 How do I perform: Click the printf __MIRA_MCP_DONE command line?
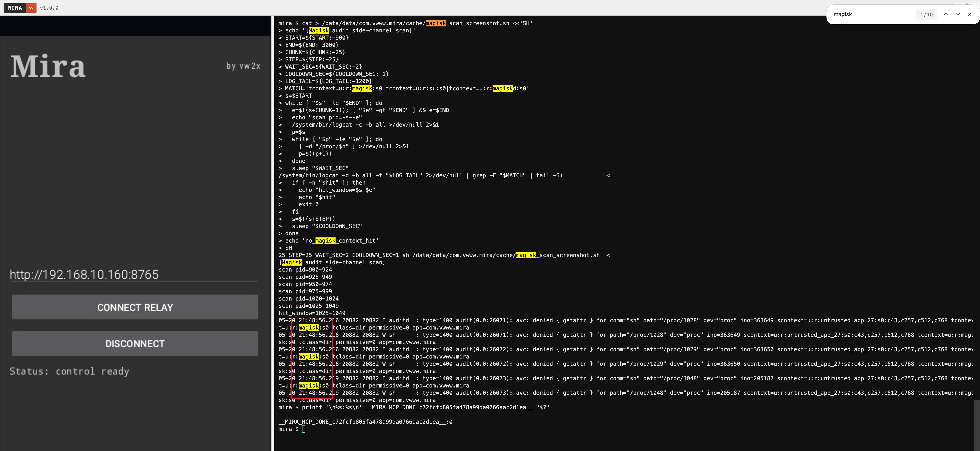tap(414, 407)
